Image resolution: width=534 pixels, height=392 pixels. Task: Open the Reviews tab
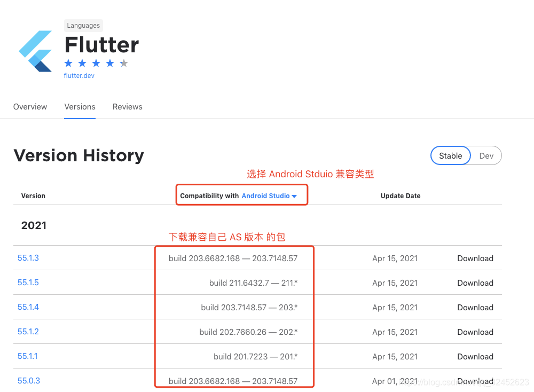click(x=128, y=107)
